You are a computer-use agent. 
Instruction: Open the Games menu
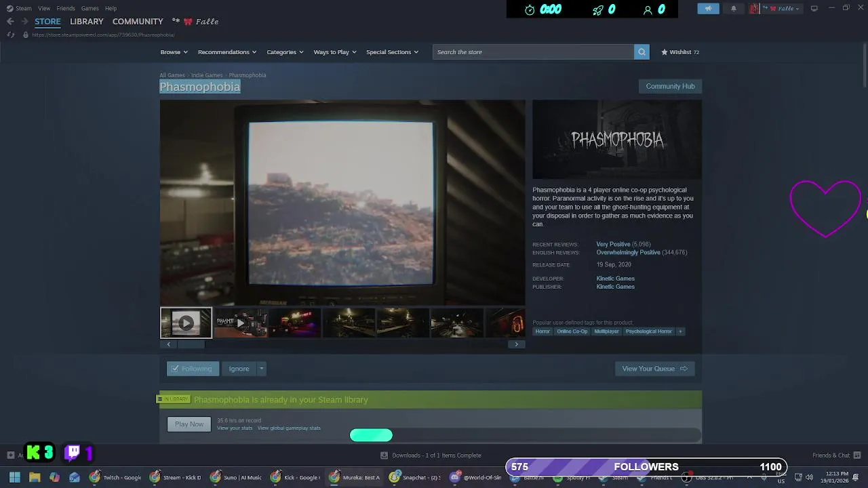click(90, 8)
